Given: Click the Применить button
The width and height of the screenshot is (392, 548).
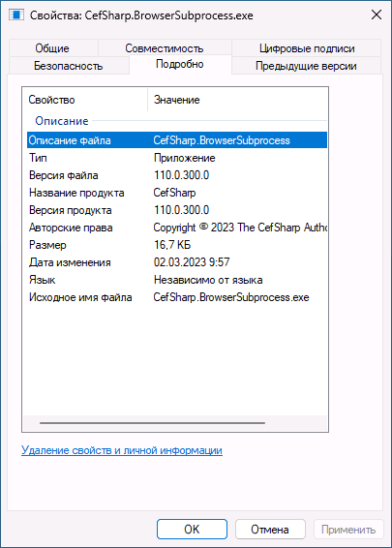Looking at the screenshot, I should pos(348,530).
